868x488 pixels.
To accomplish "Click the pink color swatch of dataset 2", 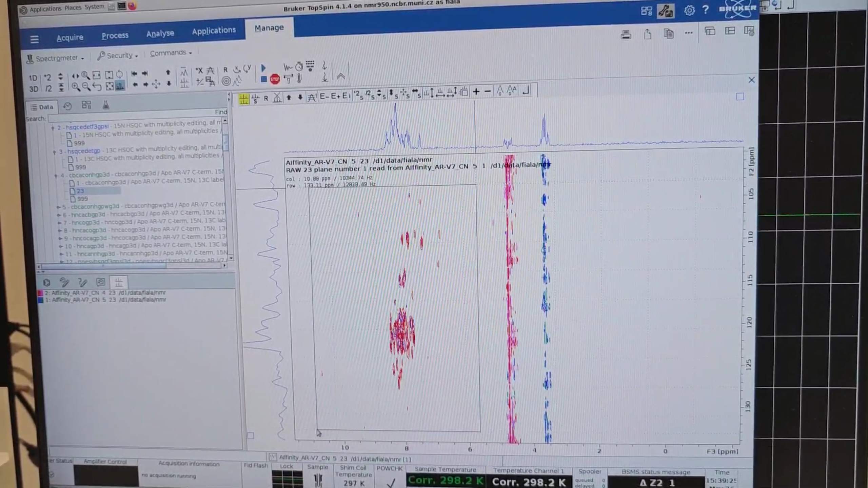I will (40, 293).
